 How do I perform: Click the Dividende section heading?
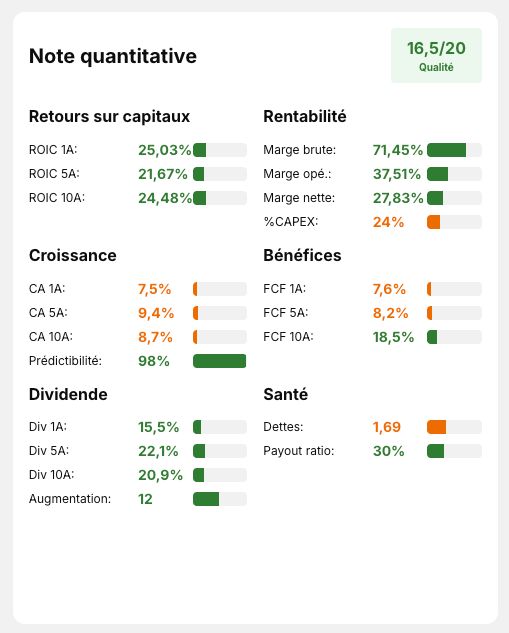68,394
